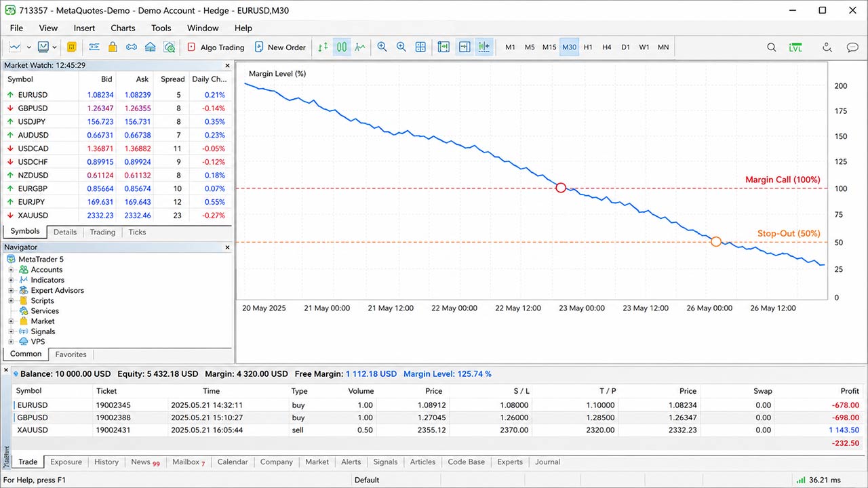This screenshot has height=488, width=868.
Task: Expand the Market tree node
Action: [11, 321]
